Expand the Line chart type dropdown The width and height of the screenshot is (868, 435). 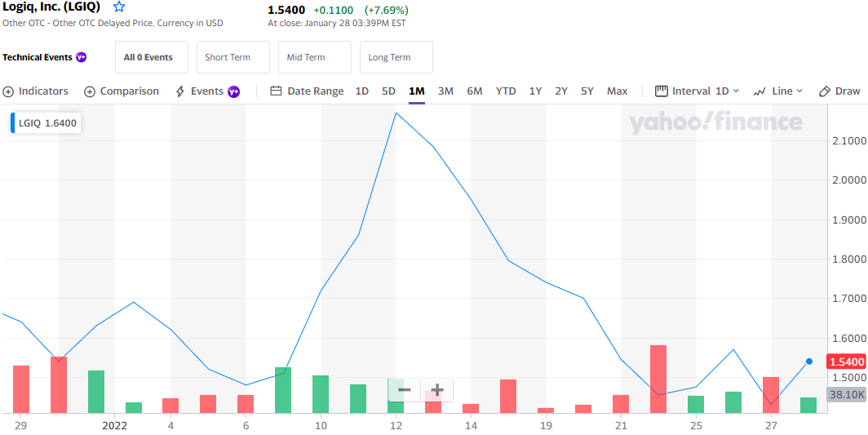click(777, 91)
